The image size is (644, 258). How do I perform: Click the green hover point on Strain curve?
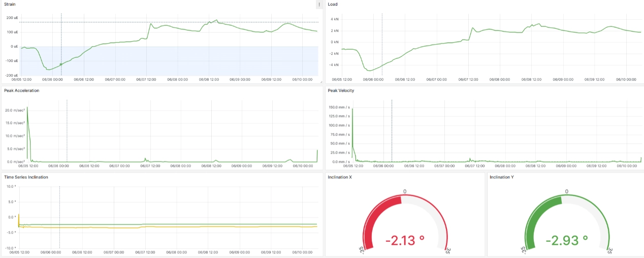pyautogui.click(x=61, y=64)
